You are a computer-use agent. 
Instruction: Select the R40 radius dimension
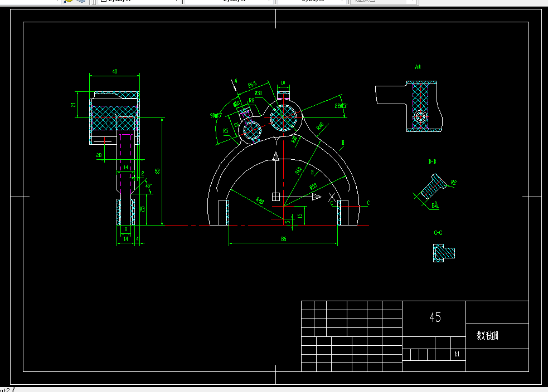[320, 126]
